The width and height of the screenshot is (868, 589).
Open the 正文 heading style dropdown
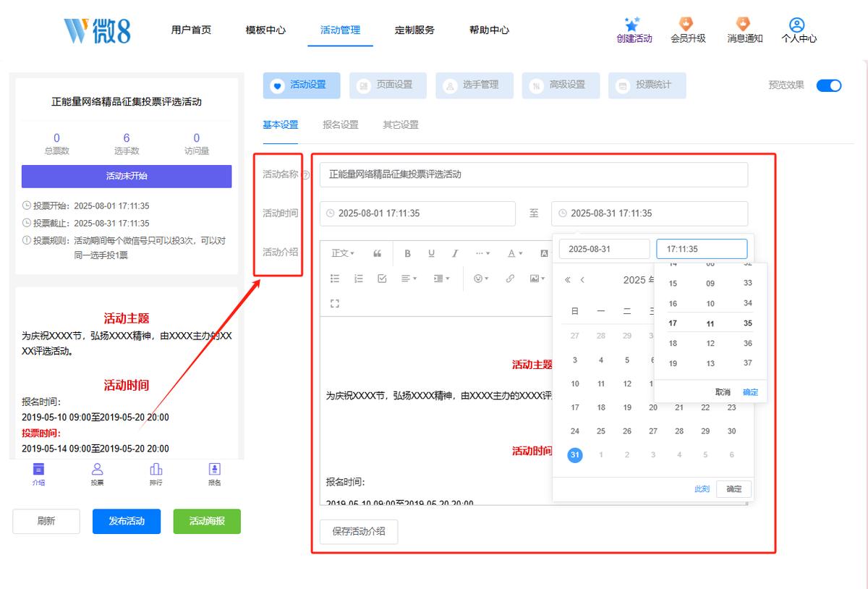pos(343,253)
